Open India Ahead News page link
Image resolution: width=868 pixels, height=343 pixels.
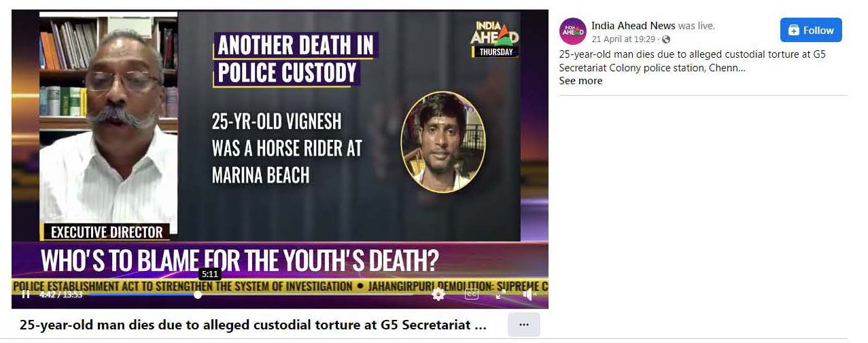[633, 26]
